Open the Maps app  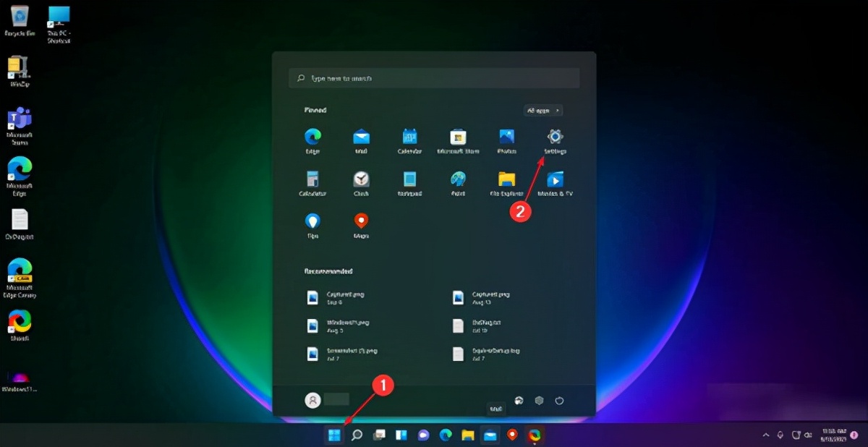click(x=362, y=225)
